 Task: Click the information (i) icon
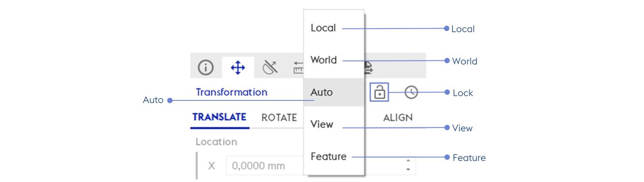[x=206, y=68]
